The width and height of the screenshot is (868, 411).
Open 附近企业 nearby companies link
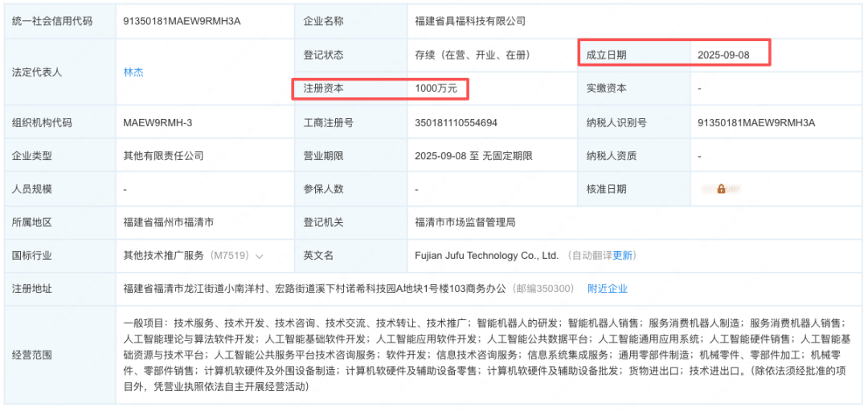[x=608, y=289]
